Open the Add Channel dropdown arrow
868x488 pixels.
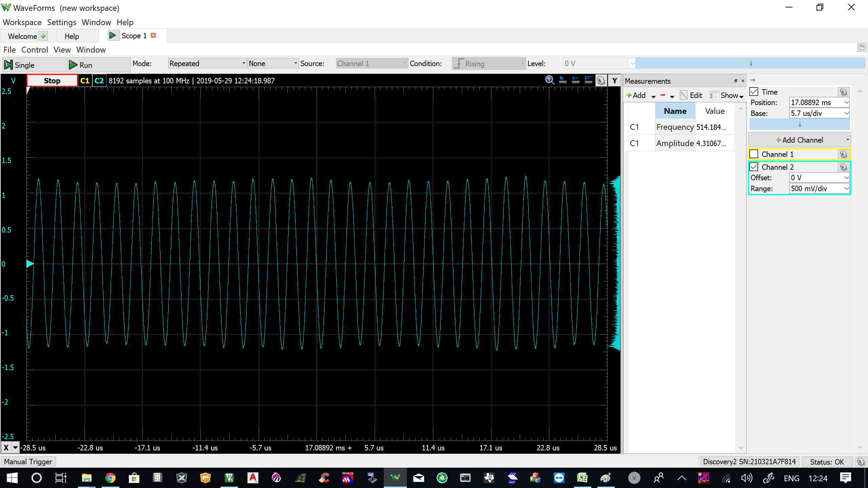[847, 140]
